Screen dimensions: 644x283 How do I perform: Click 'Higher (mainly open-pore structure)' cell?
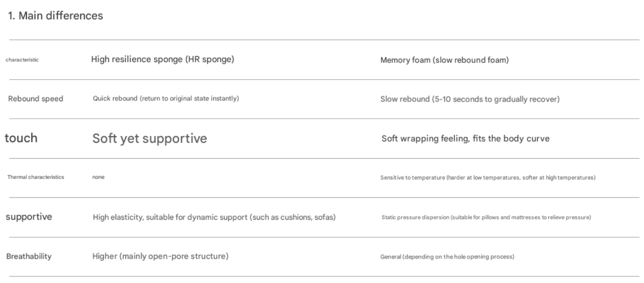(160, 256)
